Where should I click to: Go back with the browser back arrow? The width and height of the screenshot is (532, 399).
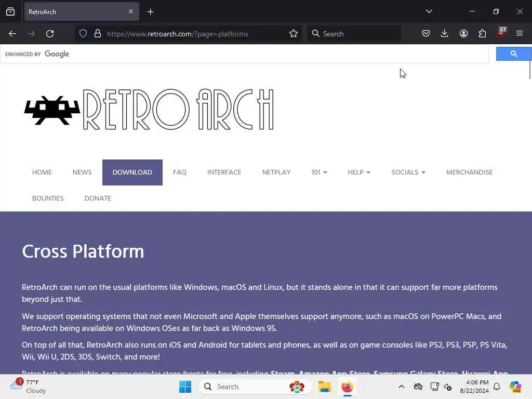pyautogui.click(x=12, y=34)
